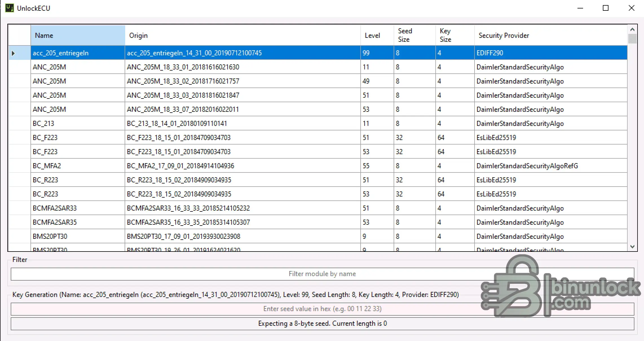This screenshot has width=644, height=341.
Task: Select the Level 49 cell of the ANC_205M row
Action: pyautogui.click(x=377, y=81)
